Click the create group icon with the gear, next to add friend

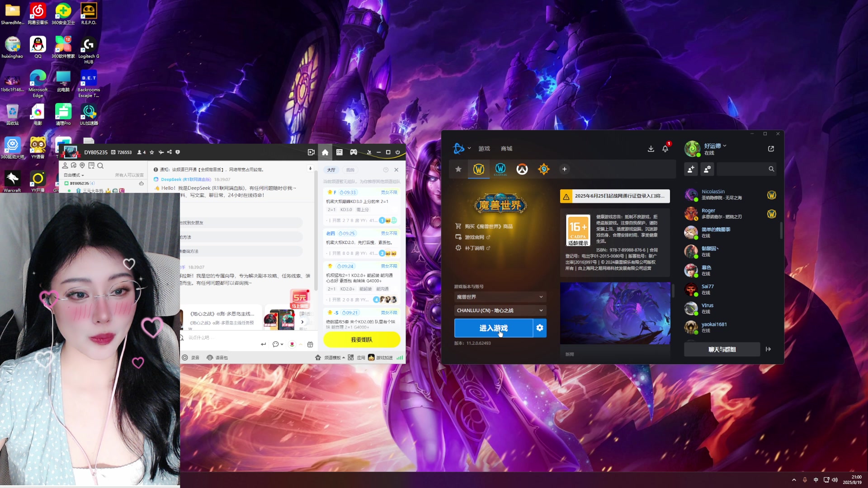point(708,169)
